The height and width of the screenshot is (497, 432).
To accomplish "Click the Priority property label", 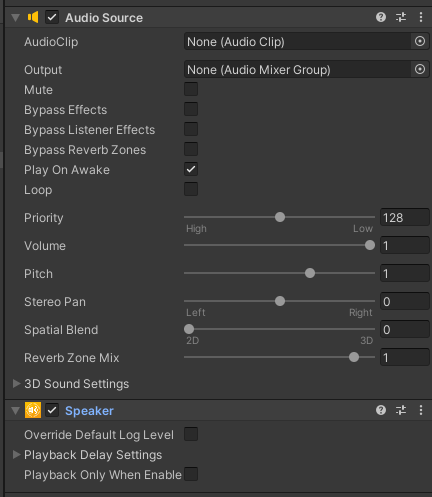I will point(44,218).
